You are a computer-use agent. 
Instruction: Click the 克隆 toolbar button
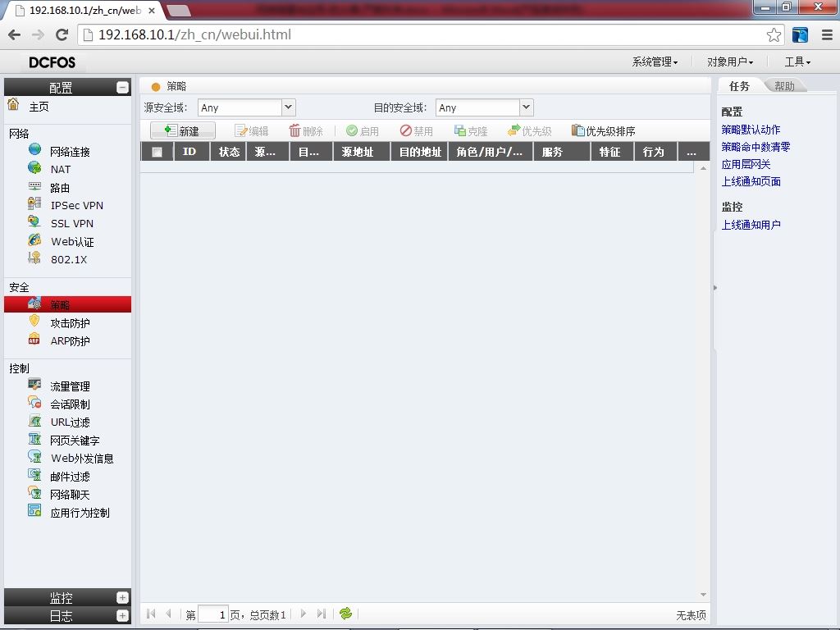(471, 130)
